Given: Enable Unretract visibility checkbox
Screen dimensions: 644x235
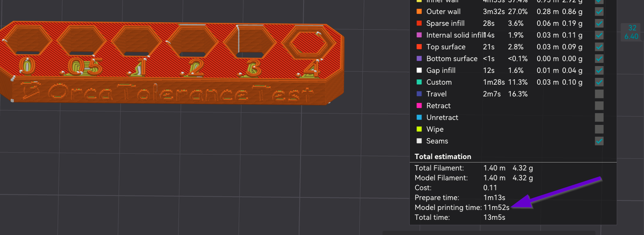Looking at the screenshot, I should tap(599, 118).
